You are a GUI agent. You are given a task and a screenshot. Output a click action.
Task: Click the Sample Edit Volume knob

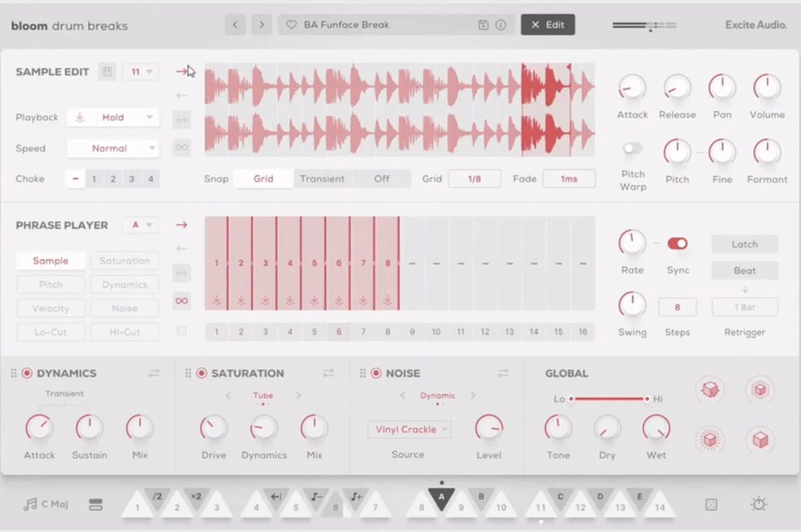(767, 87)
